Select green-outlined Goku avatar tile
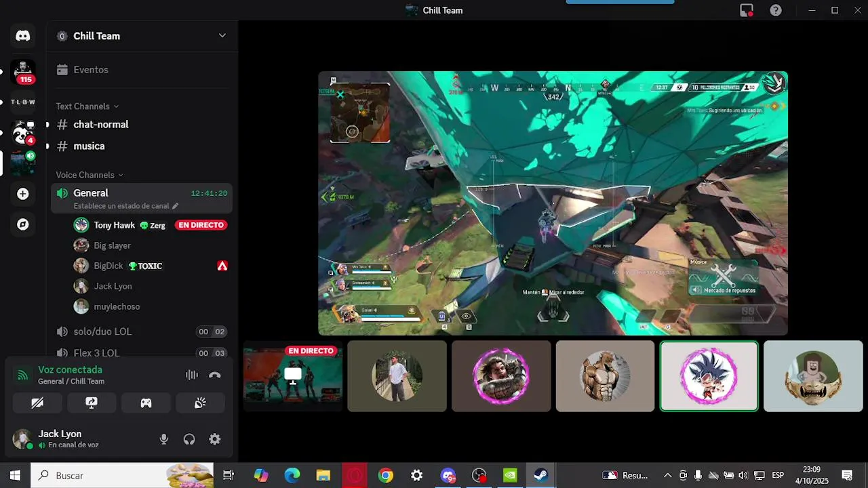868x488 pixels. tap(709, 376)
